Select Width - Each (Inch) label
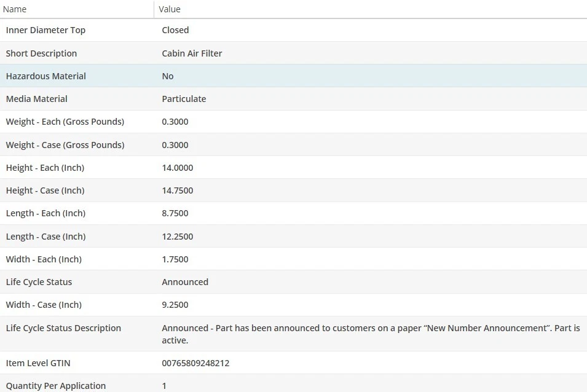 click(44, 259)
